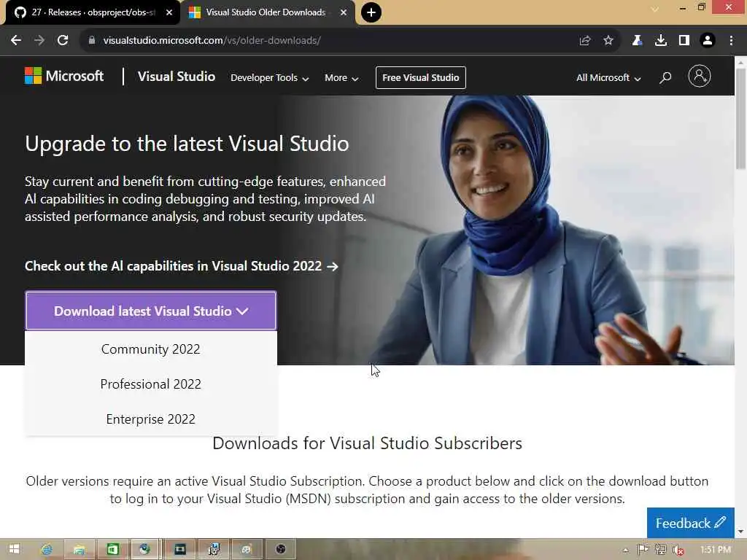Screen dimensions: 747x560
Task: Click the Microsoft logo
Action: pos(64,76)
